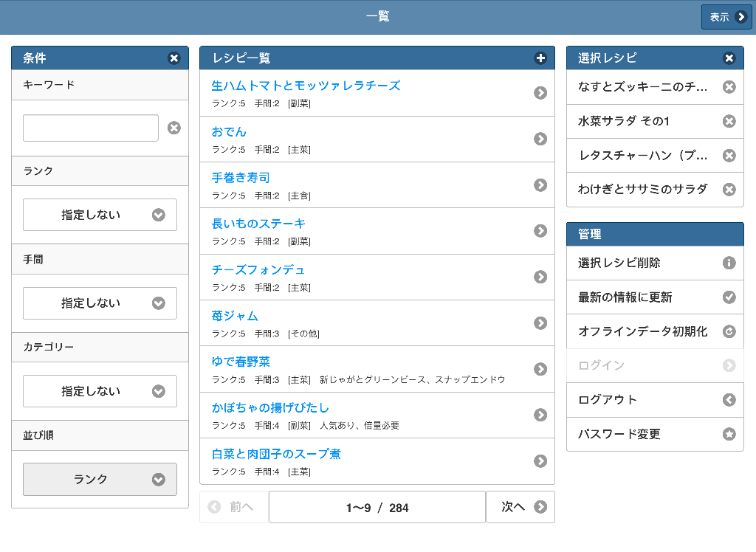756x552 pixels.
Task: Click refresh icon beside オフラインデータ初期化
Action: [x=729, y=331]
